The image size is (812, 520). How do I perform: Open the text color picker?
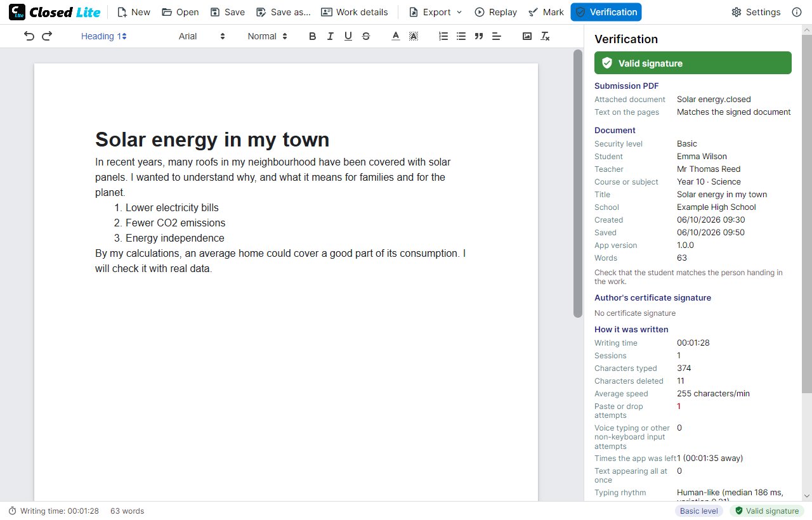tap(396, 36)
